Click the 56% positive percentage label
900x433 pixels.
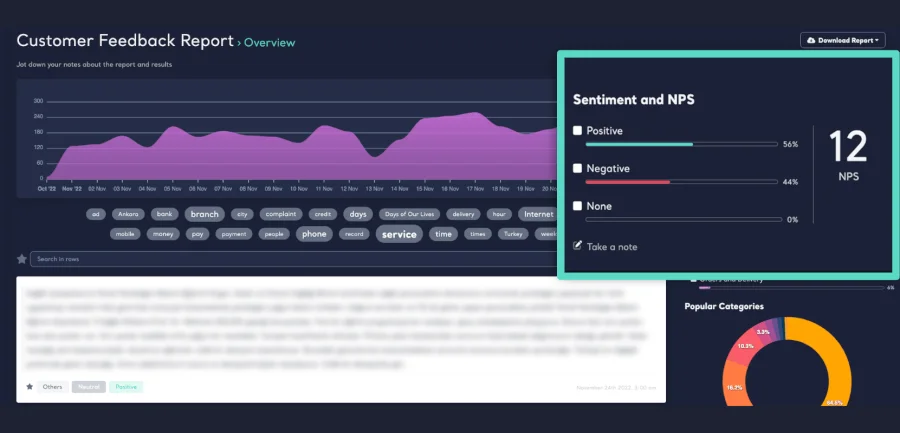click(x=790, y=145)
